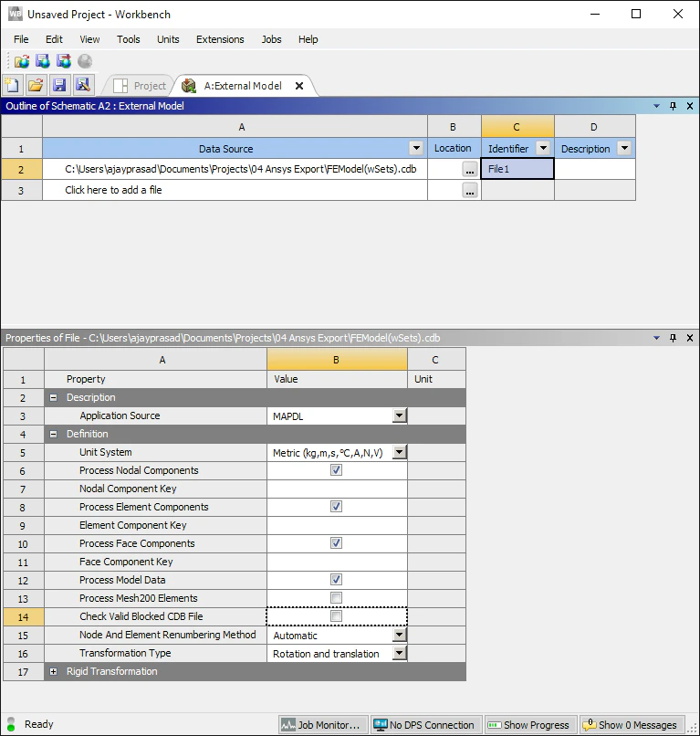Viewport: 700px width, 736px height.
Task: Click the save to repository disk-globe icon
Action: (x=43, y=61)
